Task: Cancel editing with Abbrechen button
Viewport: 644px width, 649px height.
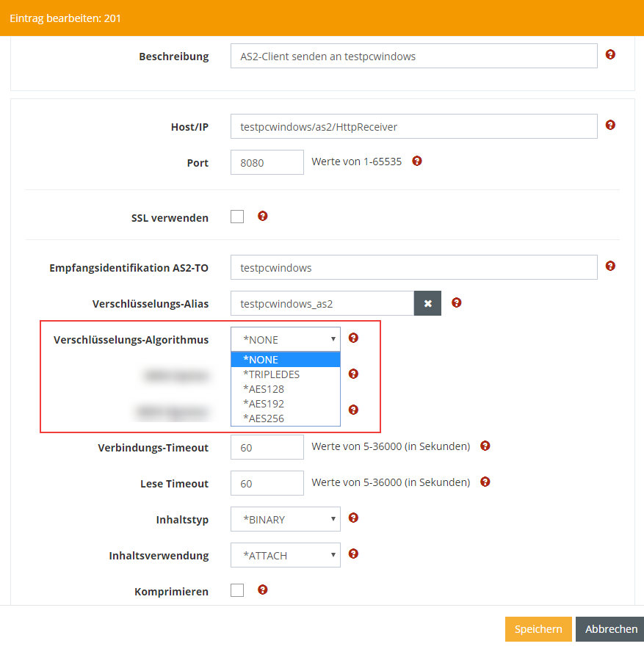Action: click(x=611, y=629)
